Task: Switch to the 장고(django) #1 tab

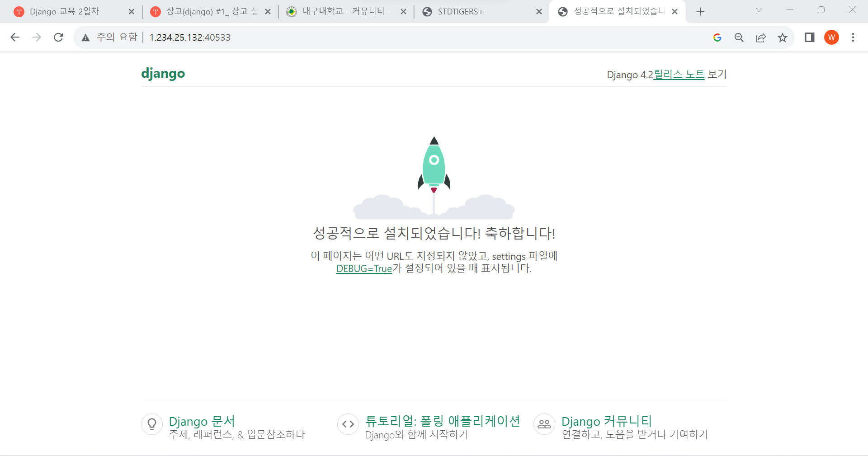Action: point(211,12)
